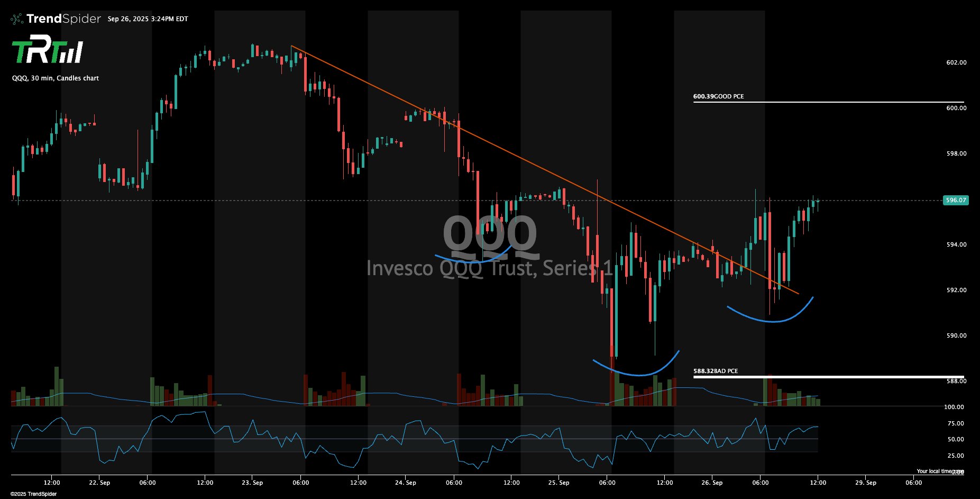Image resolution: width=980 pixels, height=499 pixels.
Task: Select the 588.32 BAD PCE level label
Action: pos(716,371)
